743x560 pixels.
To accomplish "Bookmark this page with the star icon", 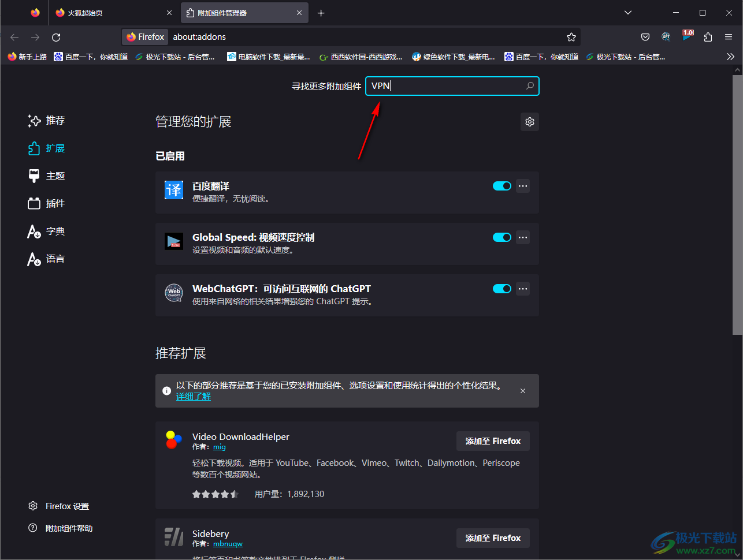I will pyautogui.click(x=571, y=37).
